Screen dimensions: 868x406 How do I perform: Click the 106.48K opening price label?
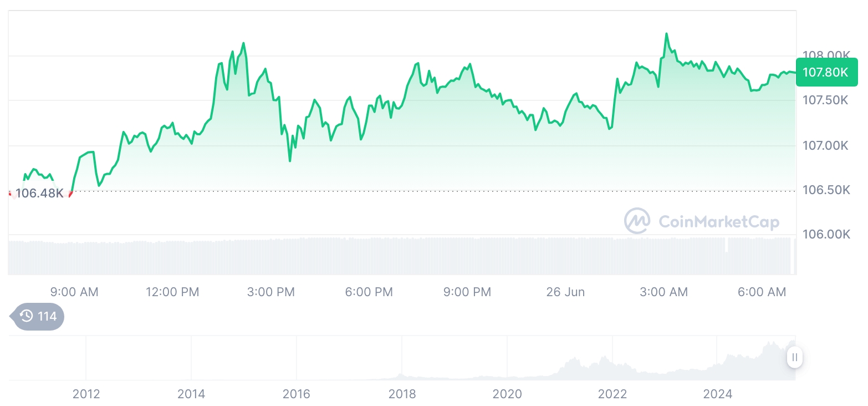coord(39,194)
